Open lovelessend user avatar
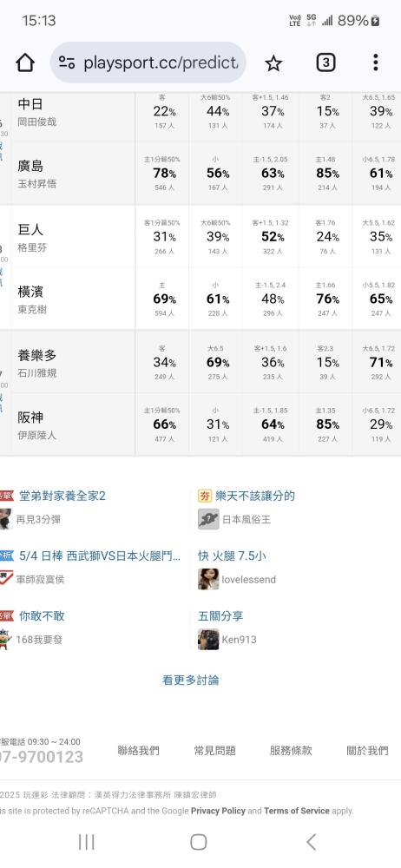 (208, 579)
